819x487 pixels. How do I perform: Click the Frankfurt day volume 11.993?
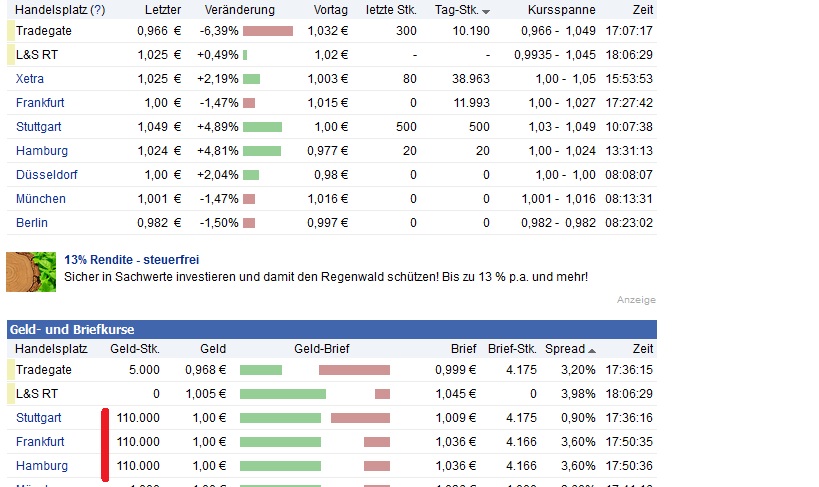click(x=472, y=103)
